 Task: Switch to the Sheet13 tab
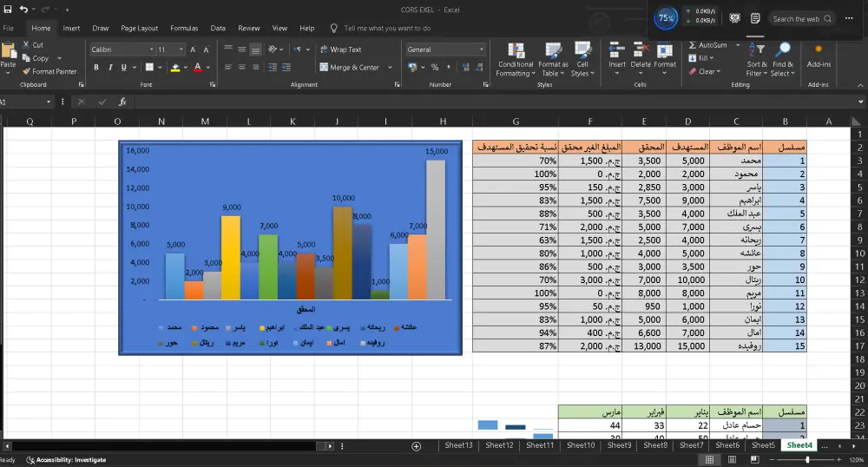[x=458, y=445]
